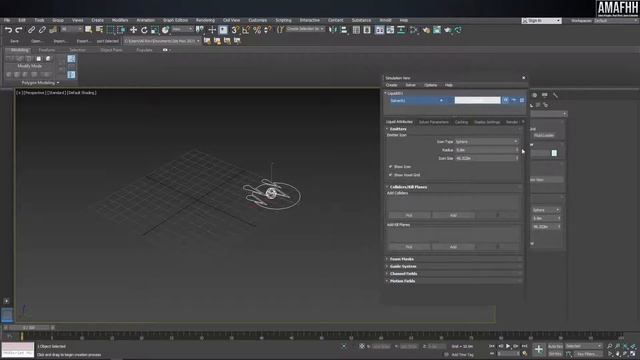Click the Select Object tool icon
Image resolution: width=640 pixels, height=360 pixels.
coord(89,30)
